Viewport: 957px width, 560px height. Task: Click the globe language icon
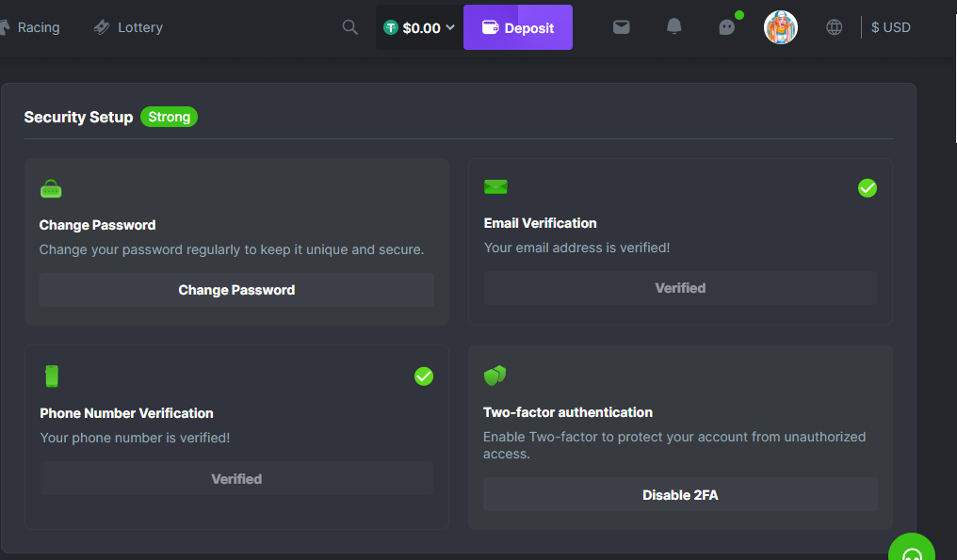pyautogui.click(x=834, y=27)
